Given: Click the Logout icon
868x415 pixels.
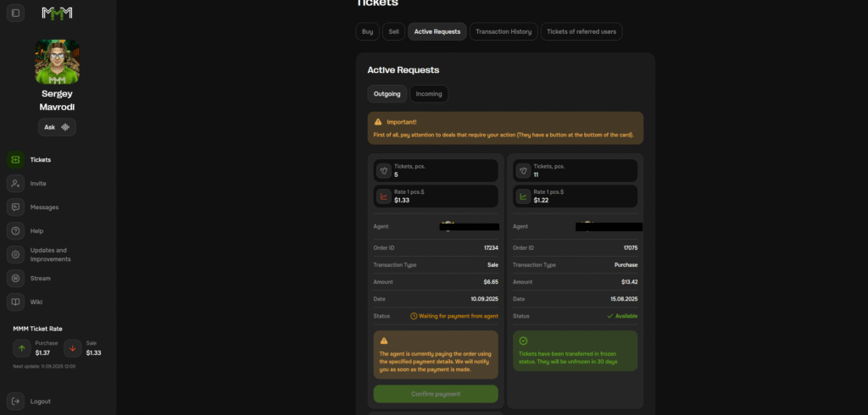Looking at the screenshot, I should [15, 401].
